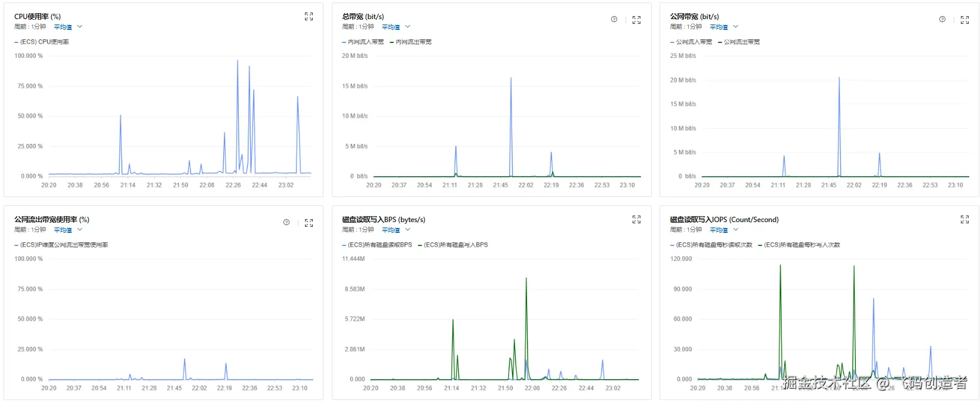Expand the 公网带宽 chart to fullscreen
This screenshot has width=980, height=403.
(964, 20)
